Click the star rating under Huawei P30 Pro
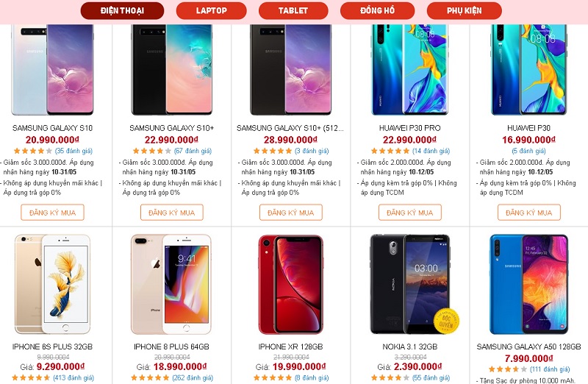The height and width of the screenshot is (384, 588). tap(390, 151)
